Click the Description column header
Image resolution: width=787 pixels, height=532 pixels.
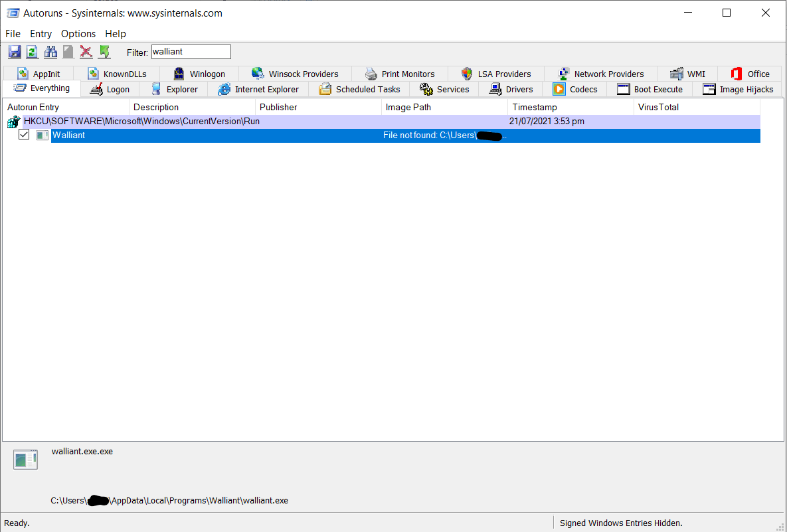[x=192, y=107]
